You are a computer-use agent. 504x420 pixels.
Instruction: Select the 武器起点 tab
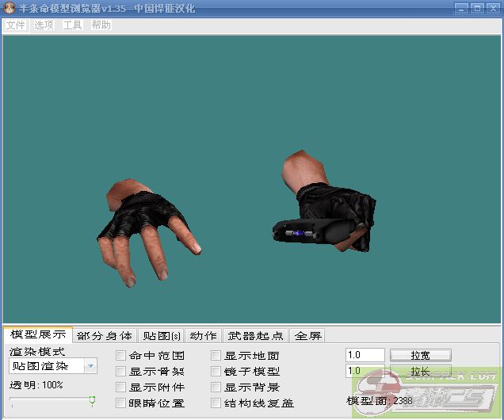click(x=254, y=336)
